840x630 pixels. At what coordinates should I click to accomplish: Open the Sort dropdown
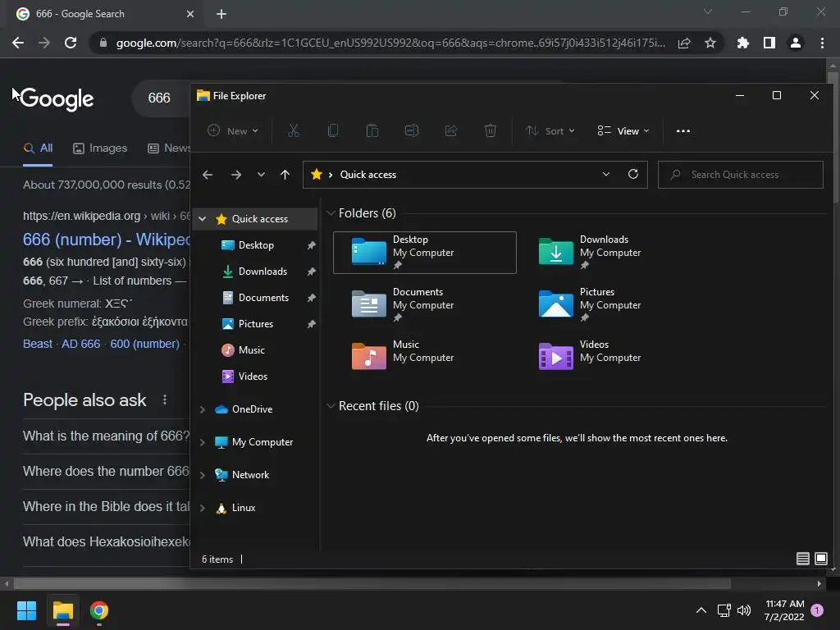[x=550, y=130]
